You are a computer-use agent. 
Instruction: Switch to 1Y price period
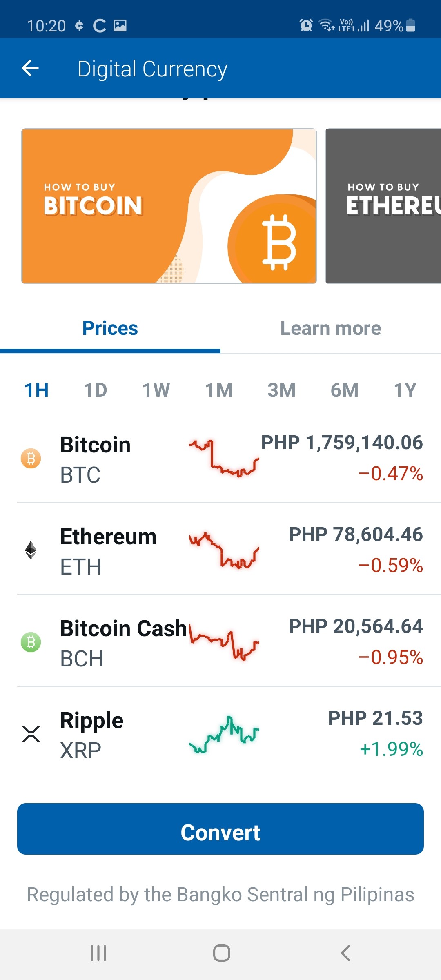(x=405, y=390)
